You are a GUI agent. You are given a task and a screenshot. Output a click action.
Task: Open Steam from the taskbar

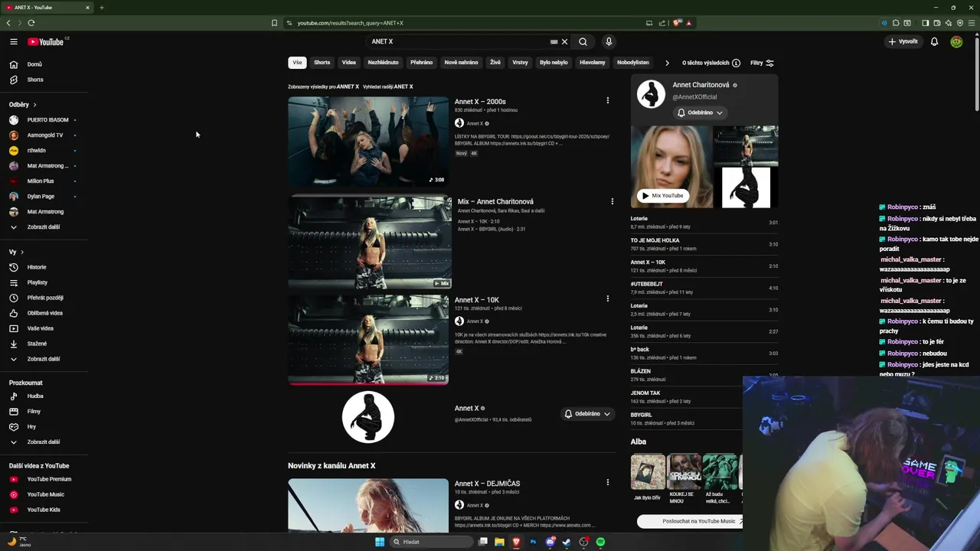pos(567,542)
